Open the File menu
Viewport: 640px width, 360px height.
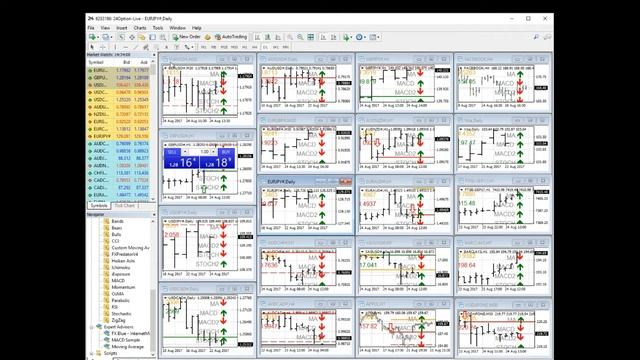[91, 28]
